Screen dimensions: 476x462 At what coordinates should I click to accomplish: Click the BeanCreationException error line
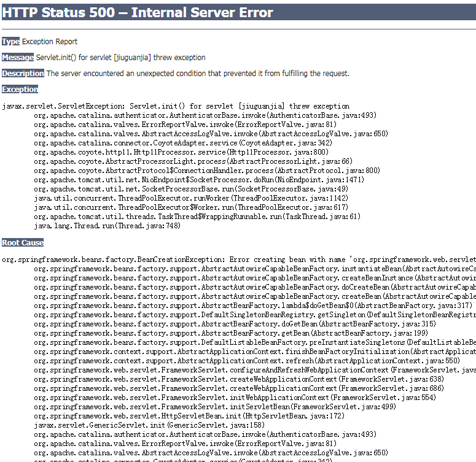(239, 260)
